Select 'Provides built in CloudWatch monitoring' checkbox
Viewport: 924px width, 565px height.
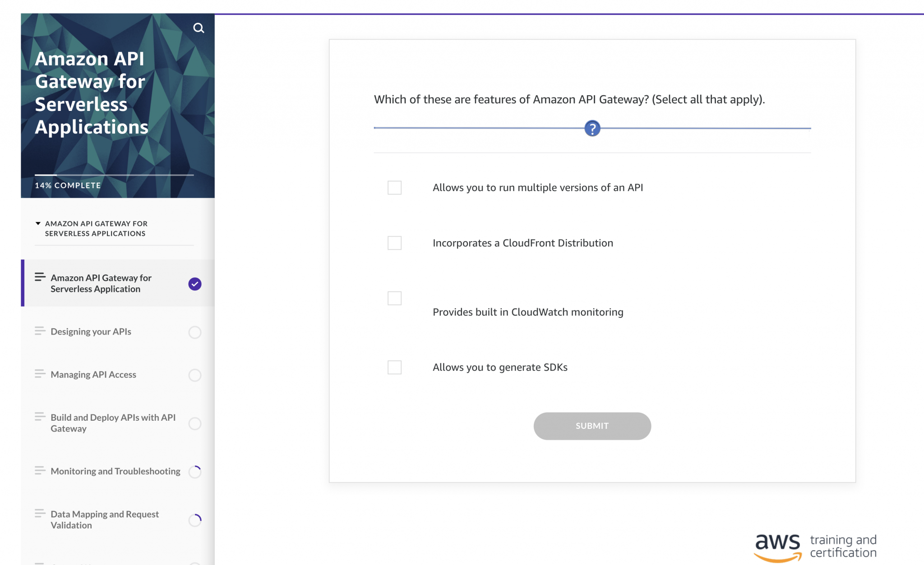pyautogui.click(x=394, y=298)
